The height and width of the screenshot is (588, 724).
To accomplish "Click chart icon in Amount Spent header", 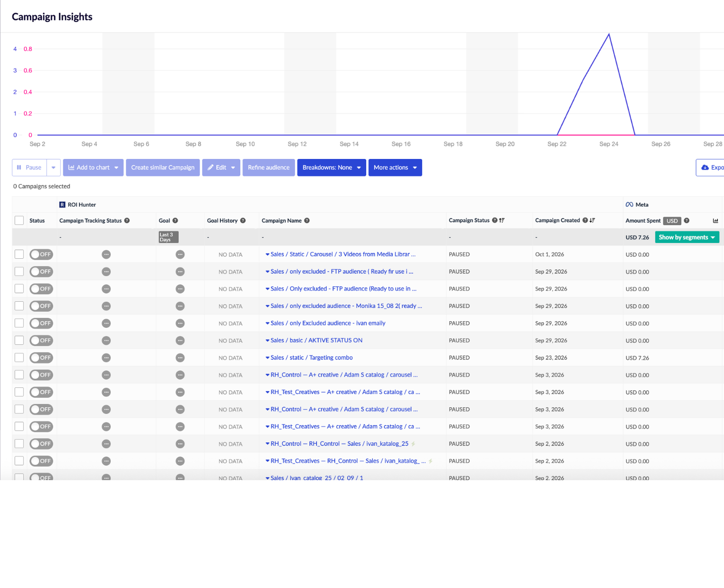I will pyautogui.click(x=715, y=220).
